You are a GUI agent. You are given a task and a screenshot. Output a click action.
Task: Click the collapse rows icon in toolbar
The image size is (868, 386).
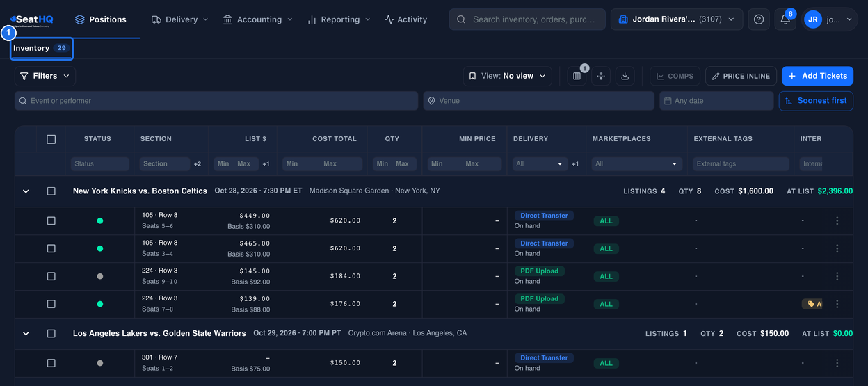click(x=601, y=76)
